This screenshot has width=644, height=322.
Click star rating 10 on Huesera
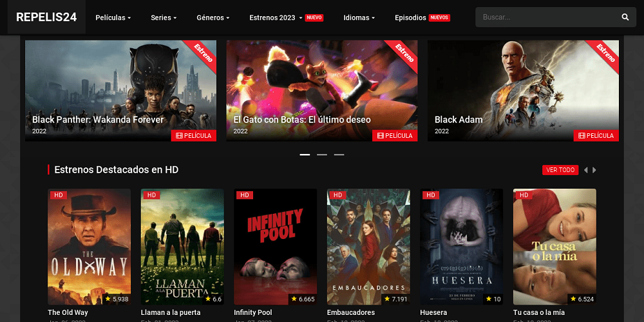coord(493,299)
